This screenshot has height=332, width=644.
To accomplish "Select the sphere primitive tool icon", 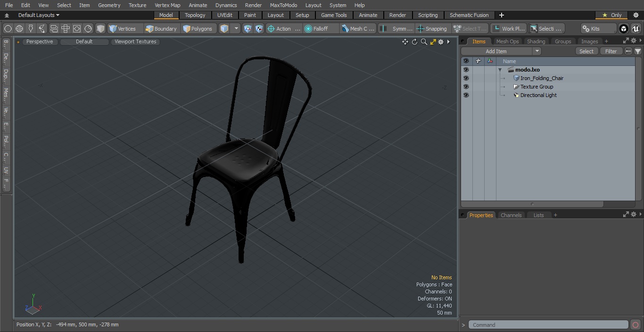I will pyautogui.click(x=8, y=29).
